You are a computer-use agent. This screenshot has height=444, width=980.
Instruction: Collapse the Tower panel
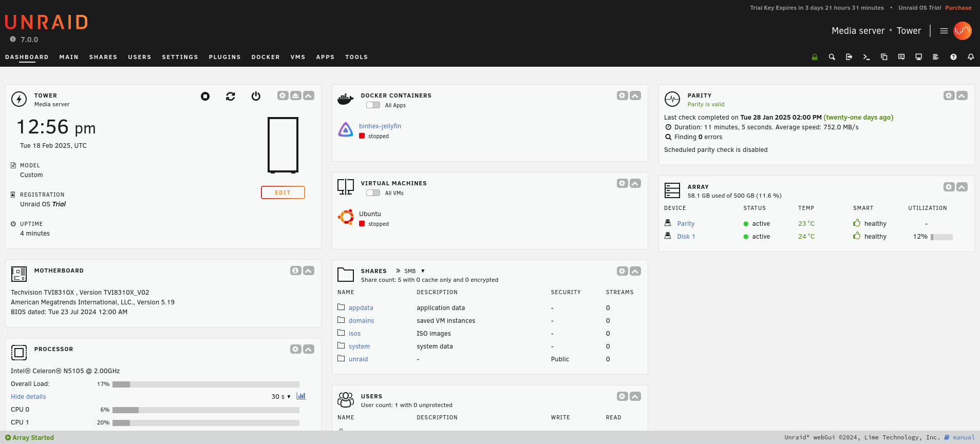coord(309,95)
